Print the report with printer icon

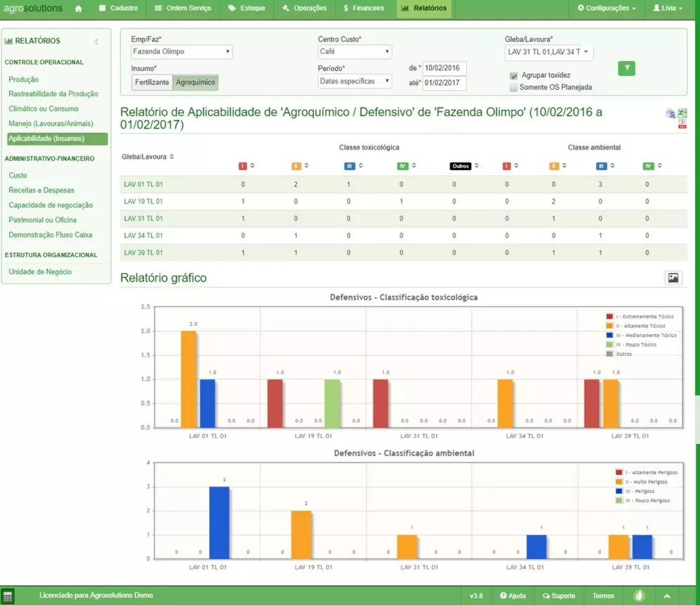pyautogui.click(x=671, y=114)
